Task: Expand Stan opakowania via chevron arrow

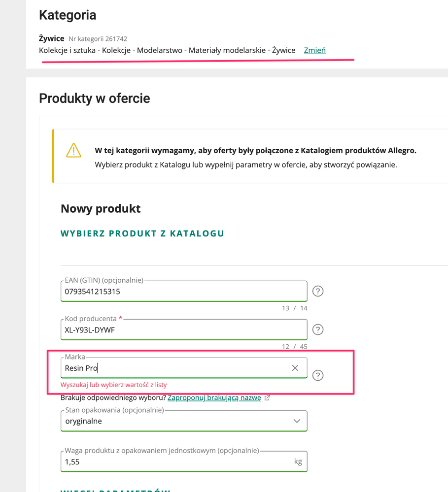Action: tap(297, 421)
